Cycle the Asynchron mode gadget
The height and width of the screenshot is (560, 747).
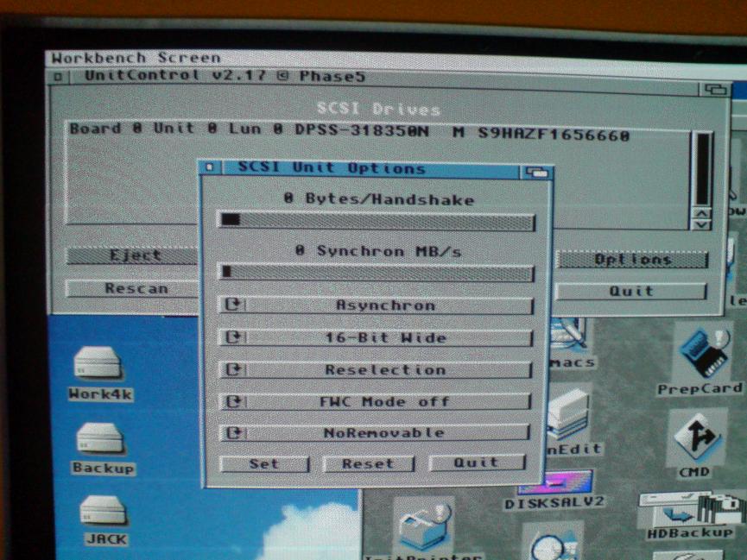[376, 305]
